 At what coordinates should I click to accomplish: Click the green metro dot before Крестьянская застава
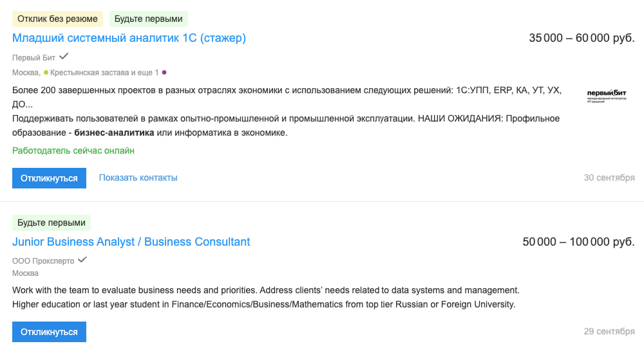point(46,73)
